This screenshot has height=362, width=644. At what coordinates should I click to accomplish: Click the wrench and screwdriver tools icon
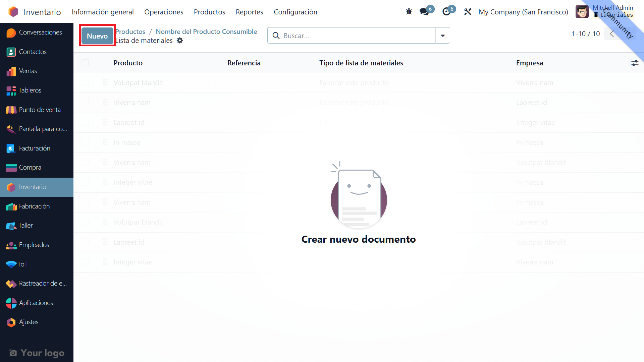pyautogui.click(x=468, y=12)
